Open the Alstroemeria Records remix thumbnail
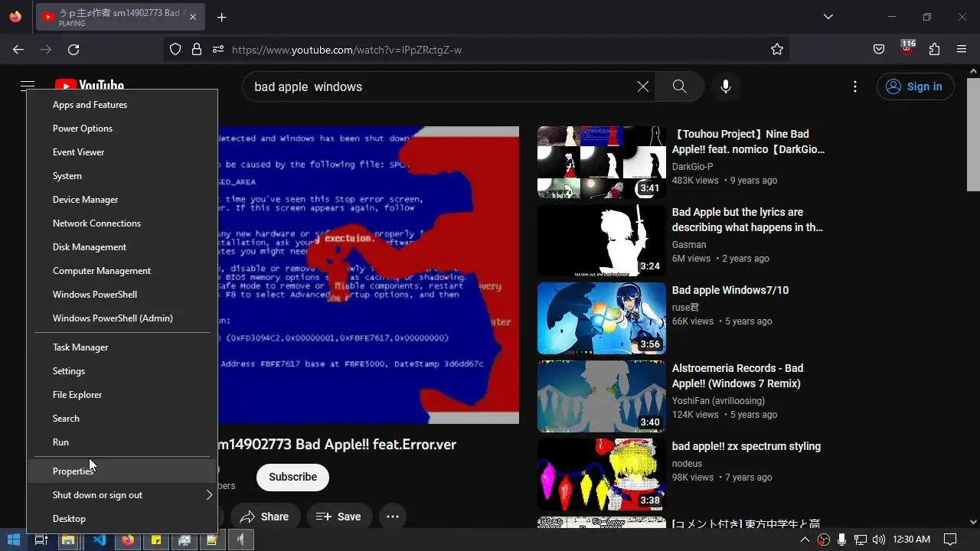This screenshot has width=980, height=551. point(602,396)
